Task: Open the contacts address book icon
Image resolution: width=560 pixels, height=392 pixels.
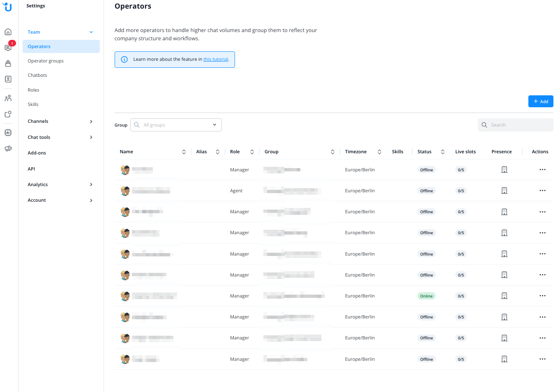Action: (x=8, y=79)
